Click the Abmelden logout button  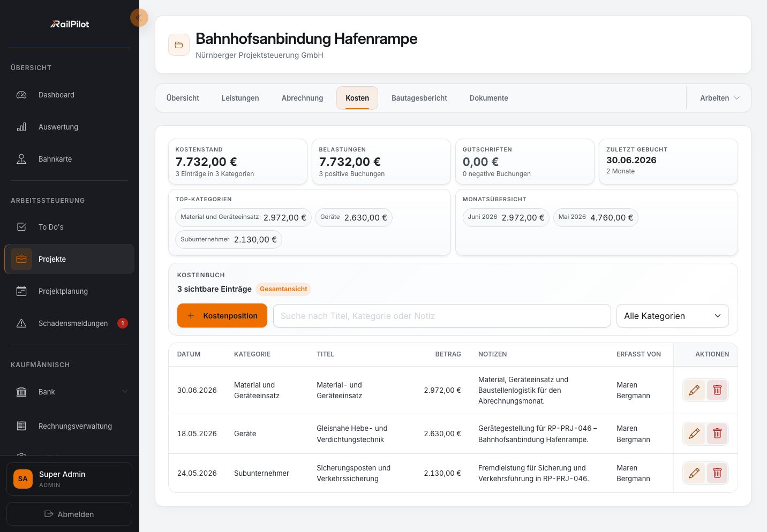(69, 514)
